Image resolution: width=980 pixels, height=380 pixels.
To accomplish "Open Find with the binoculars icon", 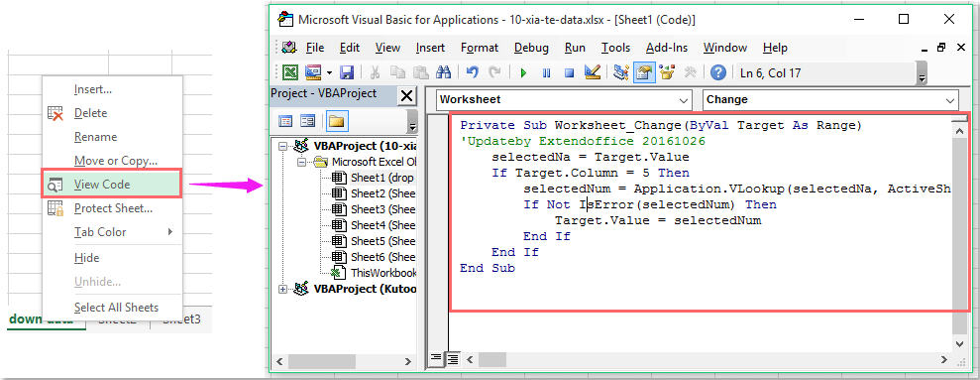I will (443, 72).
